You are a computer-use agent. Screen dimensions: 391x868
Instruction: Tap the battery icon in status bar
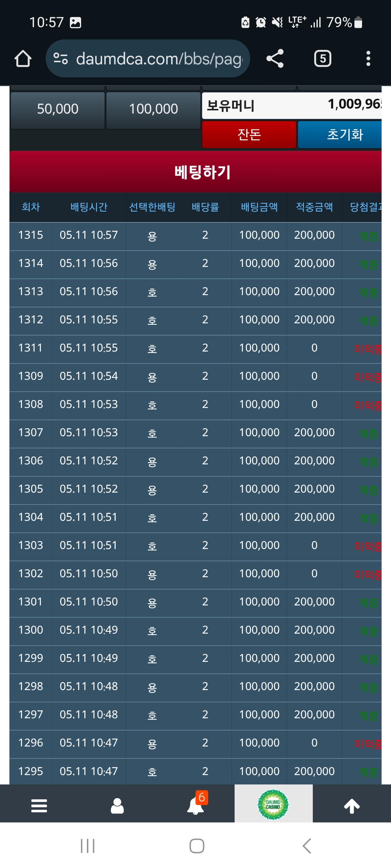point(358,22)
